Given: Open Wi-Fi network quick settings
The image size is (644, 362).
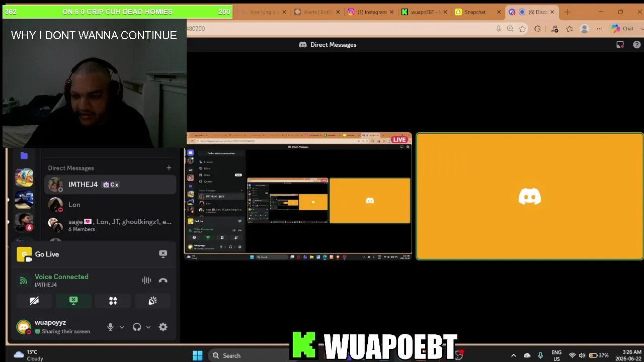Looking at the screenshot, I should pyautogui.click(x=572, y=355).
